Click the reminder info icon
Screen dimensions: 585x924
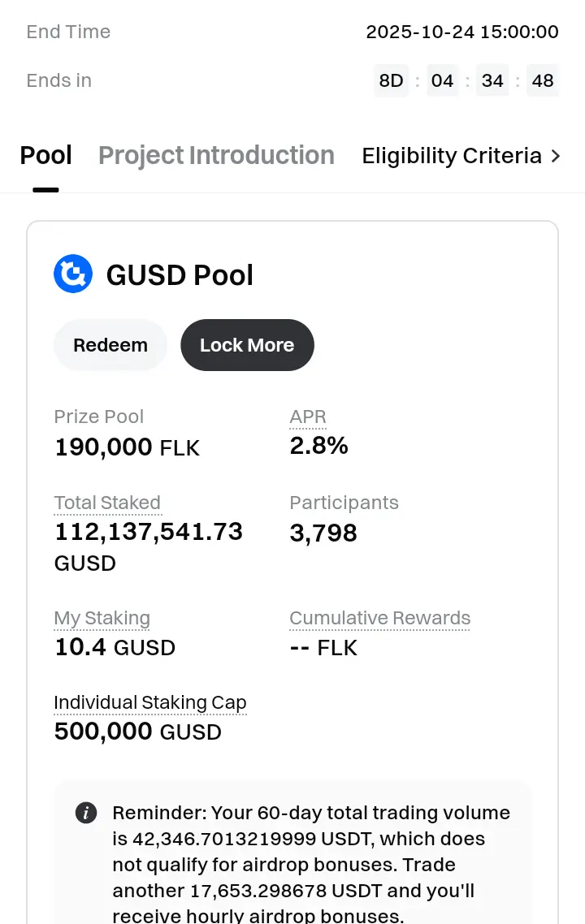[x=86, y=813]
